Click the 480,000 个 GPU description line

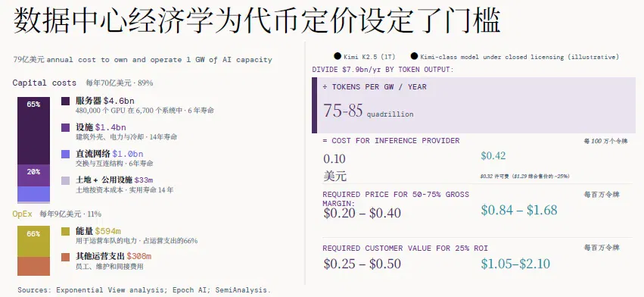pyautogui.click(x=145, y=111)
